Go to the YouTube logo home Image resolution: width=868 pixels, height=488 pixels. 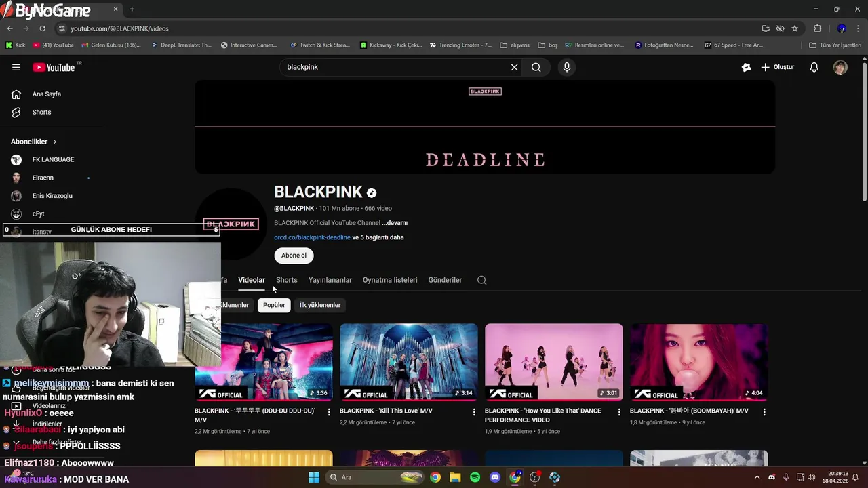coord(54,67)
